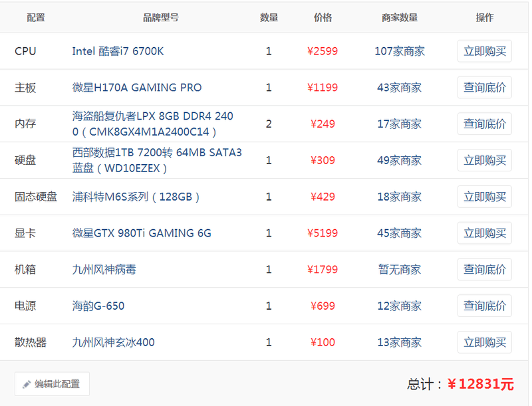
Task: Click the 品牌型号 column header
Action: tap(161, 17)
